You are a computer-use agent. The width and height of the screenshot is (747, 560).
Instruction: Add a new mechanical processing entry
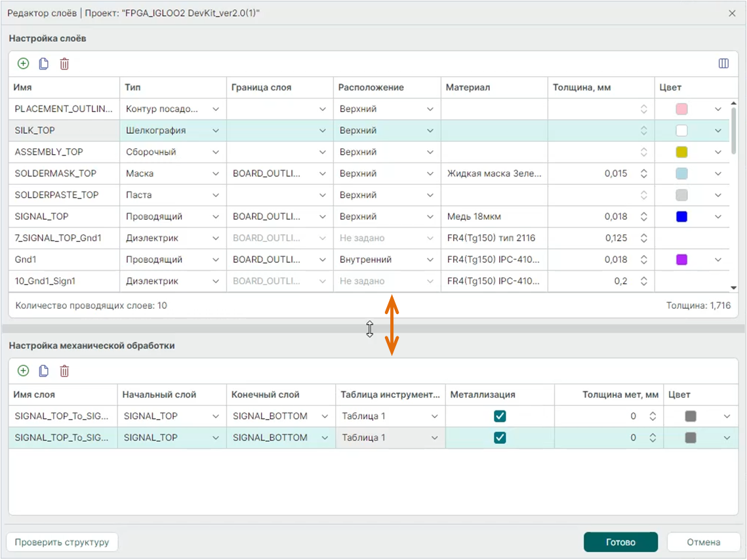coord(23,371)
